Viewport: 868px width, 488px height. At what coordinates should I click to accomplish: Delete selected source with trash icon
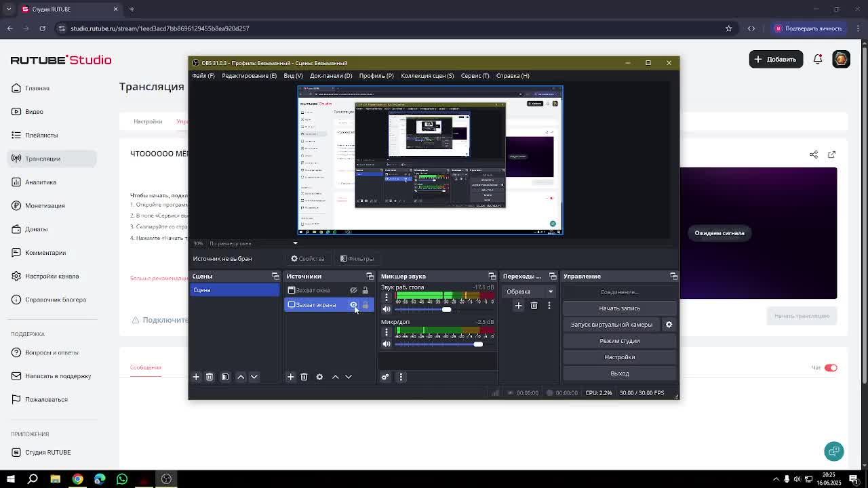coord(304,377)
